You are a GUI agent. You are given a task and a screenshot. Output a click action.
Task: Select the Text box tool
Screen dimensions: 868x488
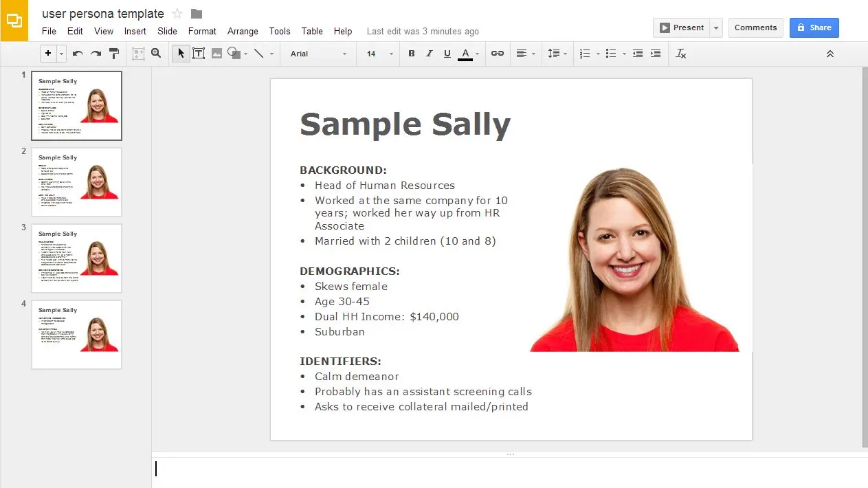pos(199,54)
